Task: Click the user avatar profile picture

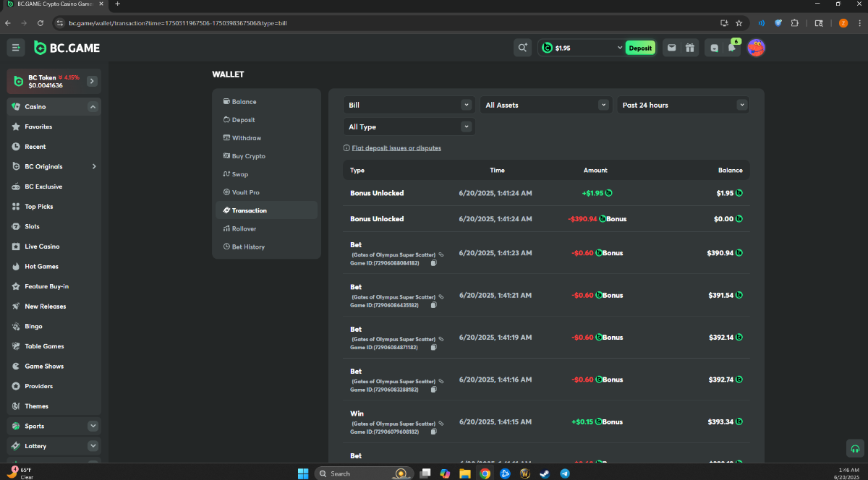Action: point(756,48)
